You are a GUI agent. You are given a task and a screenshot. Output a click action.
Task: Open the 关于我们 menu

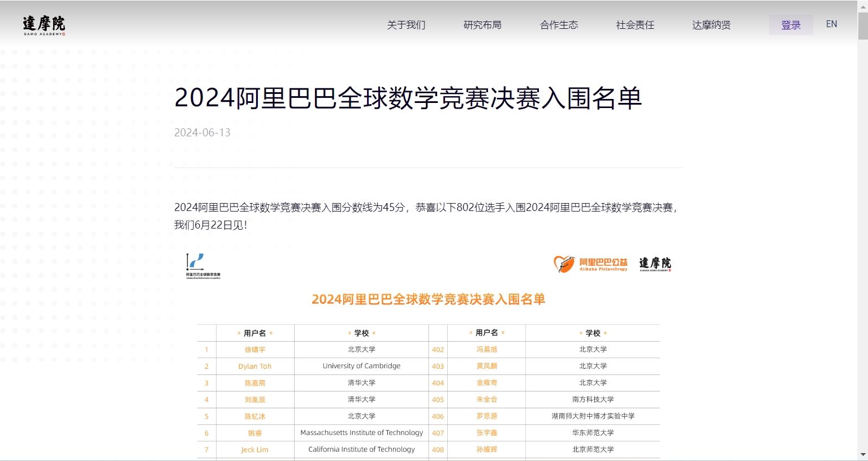pos(406,25)
